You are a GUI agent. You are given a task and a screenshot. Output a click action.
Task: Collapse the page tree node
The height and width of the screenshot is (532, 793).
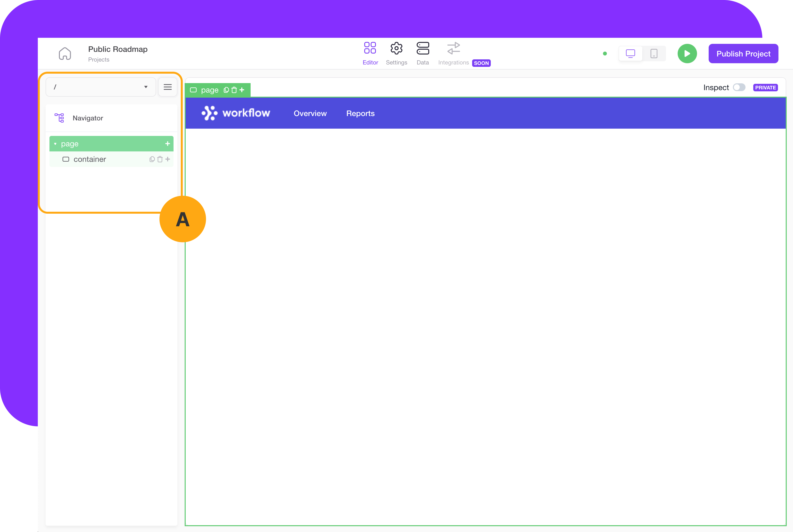pos(55,144)
